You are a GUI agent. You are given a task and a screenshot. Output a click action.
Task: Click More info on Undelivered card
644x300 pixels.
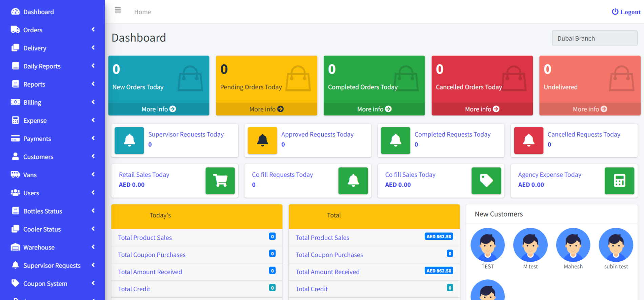point(590,109)
